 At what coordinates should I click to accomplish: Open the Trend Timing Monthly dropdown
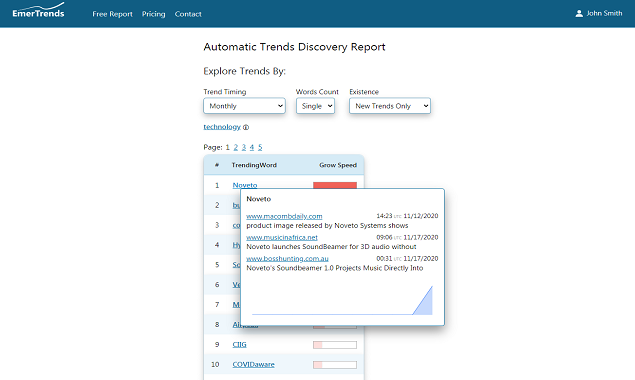pos(244,106)
